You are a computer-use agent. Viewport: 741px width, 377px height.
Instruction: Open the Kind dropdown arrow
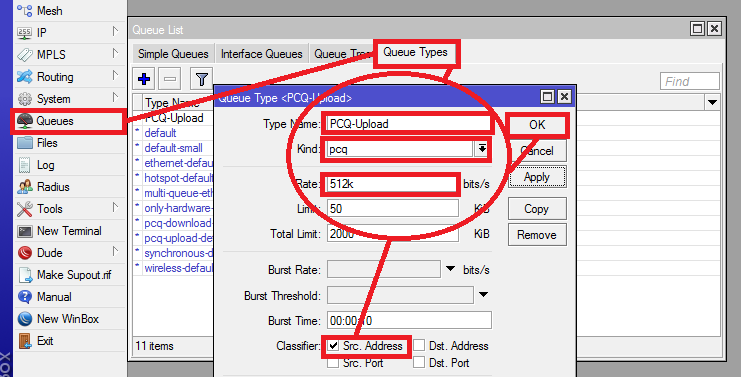click(x=482, y=149)
